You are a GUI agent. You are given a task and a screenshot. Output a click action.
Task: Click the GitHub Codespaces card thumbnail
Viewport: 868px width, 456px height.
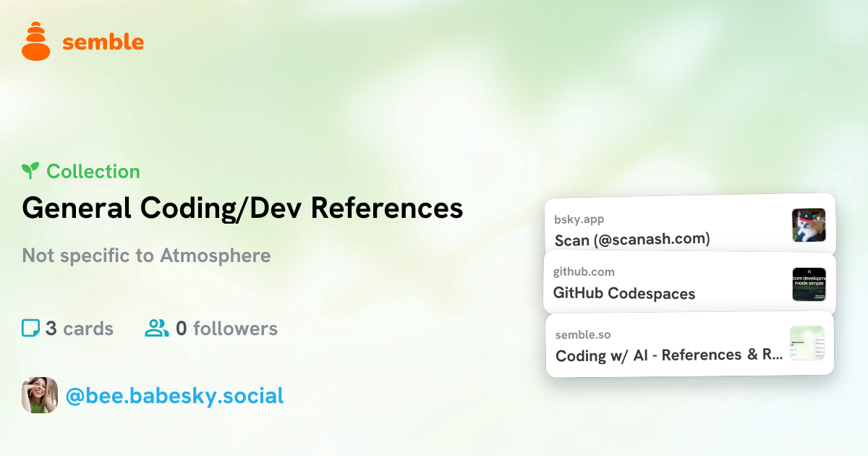pos(809,284)
